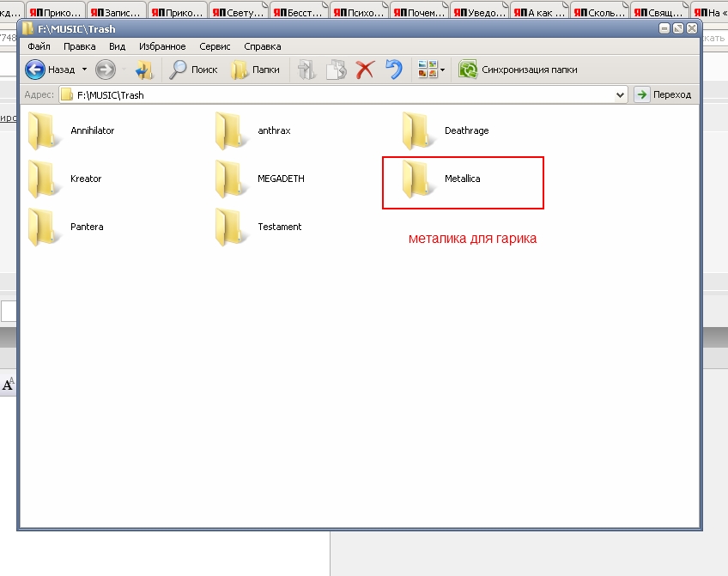Click the Pantera folder name

coord(87,227)
